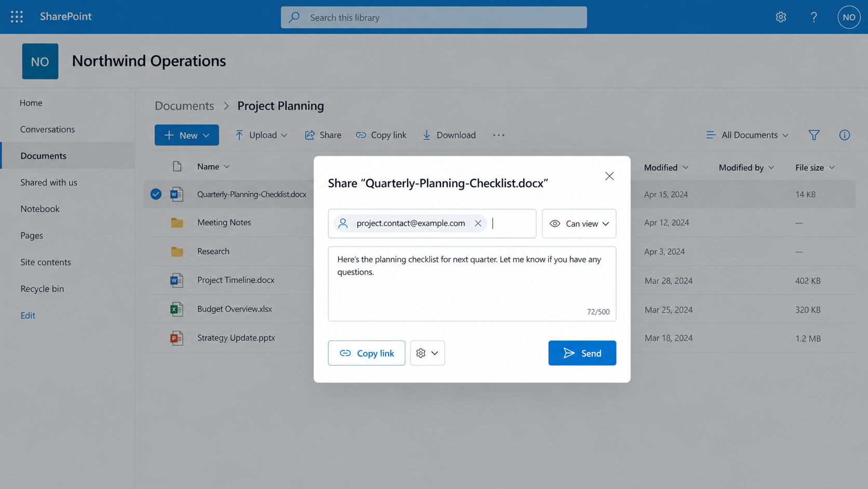Click the file type column header icon
This screenshot has height=489, width=868.
[177, 166]
